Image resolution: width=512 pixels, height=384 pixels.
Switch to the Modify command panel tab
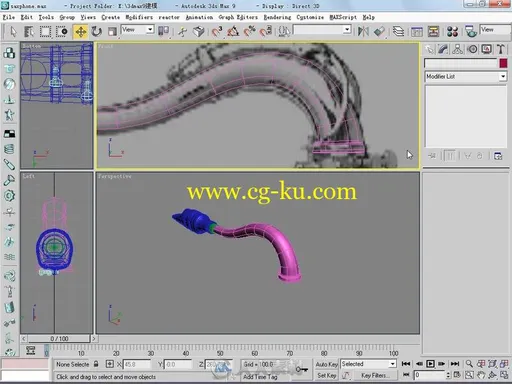point(443,49)
